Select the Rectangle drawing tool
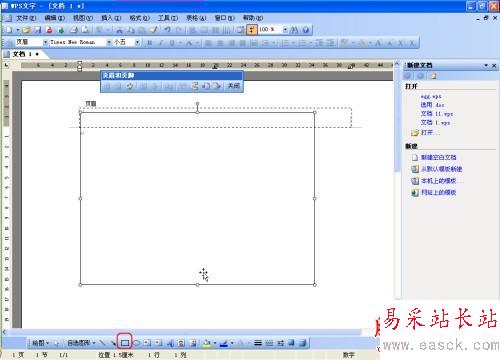500x360 pixels. (125, 343)
